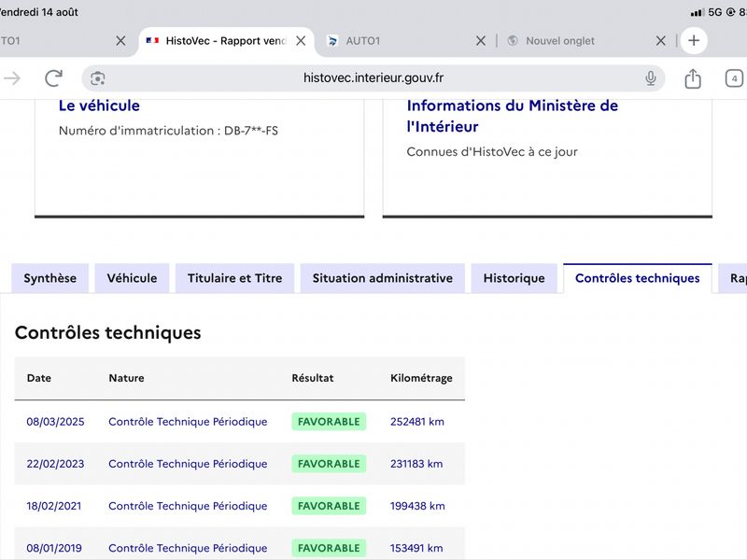Go forward with the arrow button

click(11, 78)
